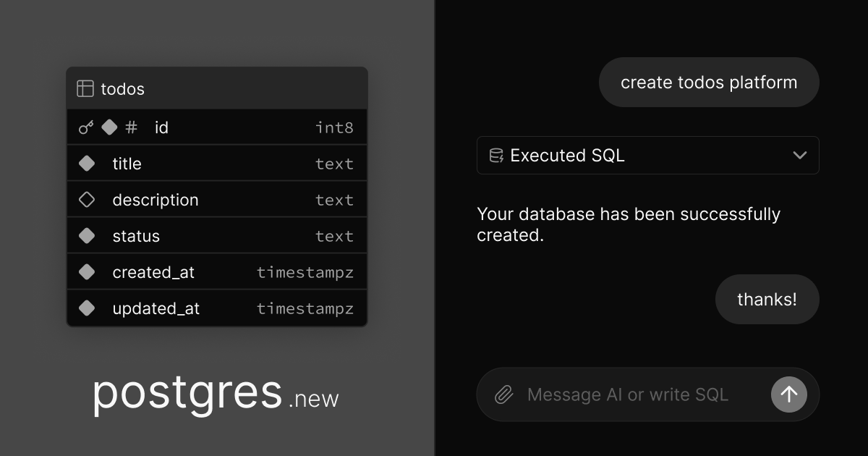This screenshot has height=456, width=868.
Task: Toggle the not-null diamond on updated_at column
Action: click(87, 308)
